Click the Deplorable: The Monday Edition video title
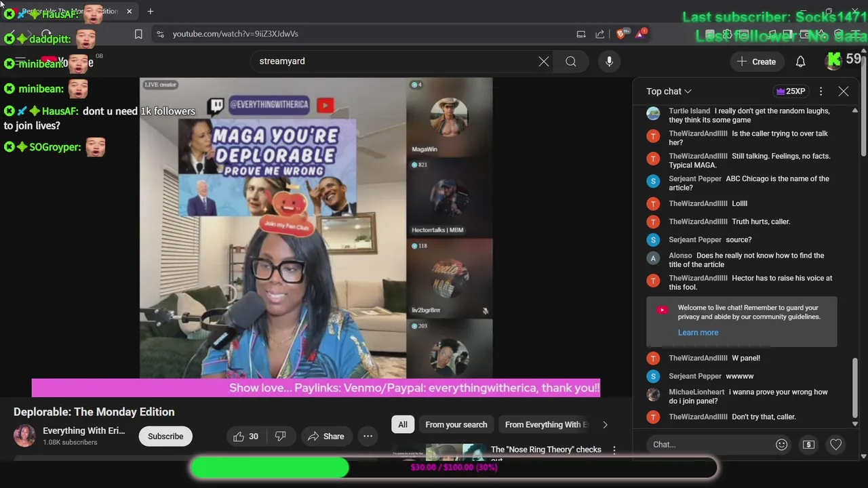The height and width of the screenshot is (488, 868). [94, 412]
